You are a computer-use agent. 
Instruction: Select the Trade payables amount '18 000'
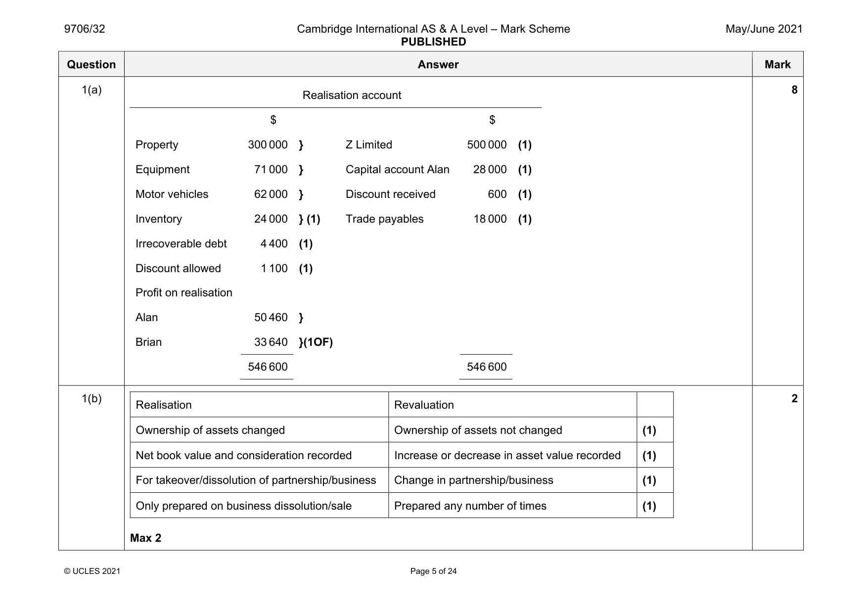tap(490, 219)
